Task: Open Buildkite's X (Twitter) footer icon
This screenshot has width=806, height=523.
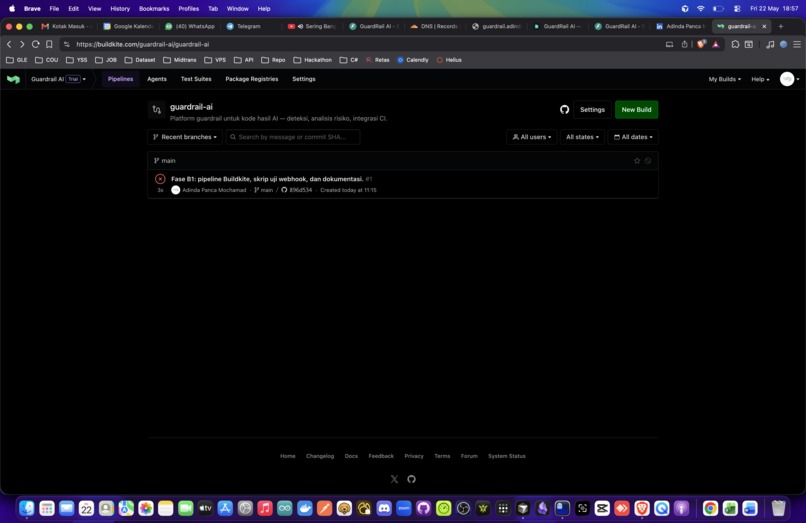Action: [x=394, y=479]
